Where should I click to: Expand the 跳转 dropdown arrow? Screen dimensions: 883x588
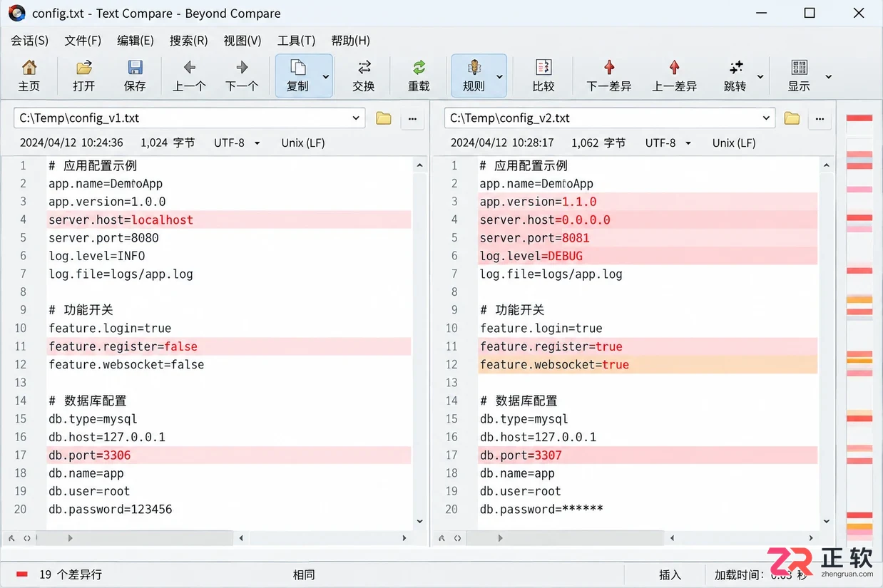pyautogui.click(x=760, y=77)
